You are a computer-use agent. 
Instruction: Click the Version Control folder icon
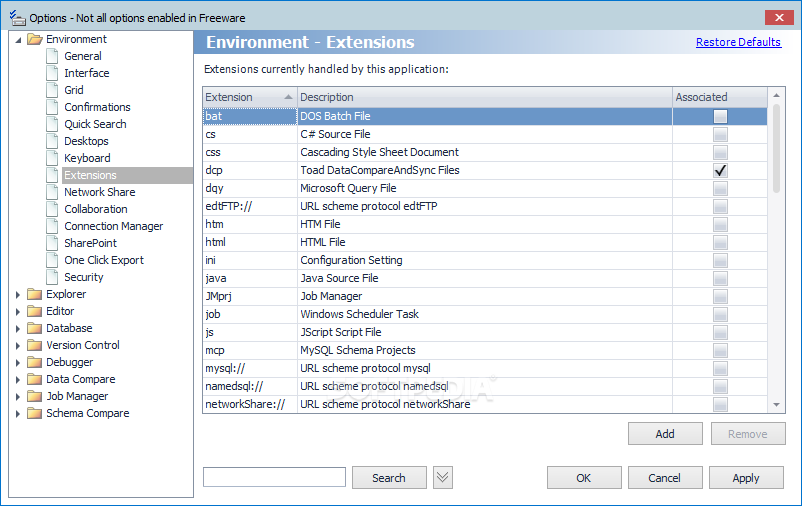point(34,345)
